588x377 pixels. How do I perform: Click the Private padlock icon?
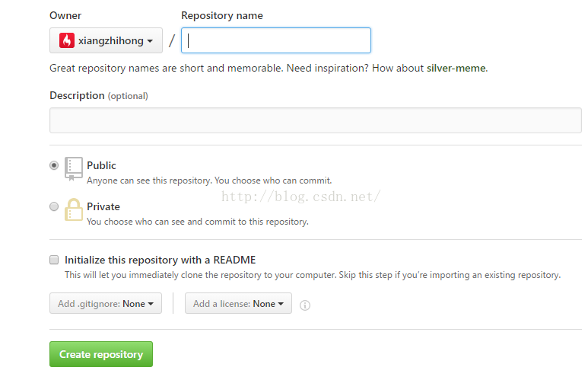[x=74, y=209]
